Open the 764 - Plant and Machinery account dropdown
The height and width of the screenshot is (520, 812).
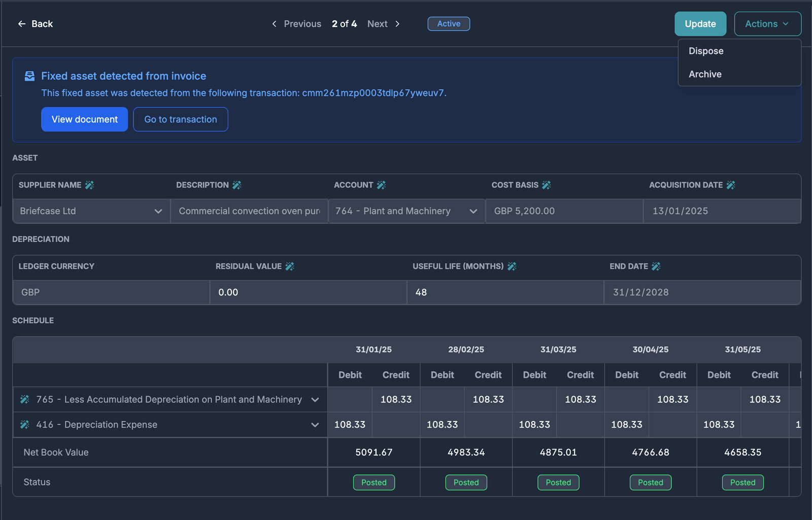pos(407,211)
